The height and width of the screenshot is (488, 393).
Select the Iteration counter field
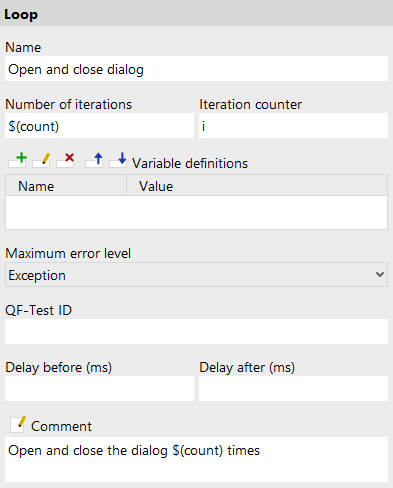[x=293, y=126]
